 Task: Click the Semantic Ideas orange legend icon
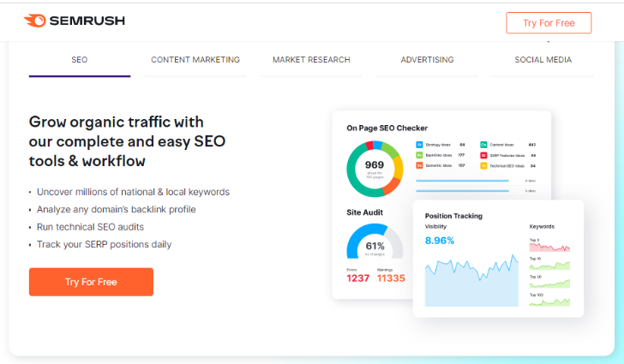(419, 165)
